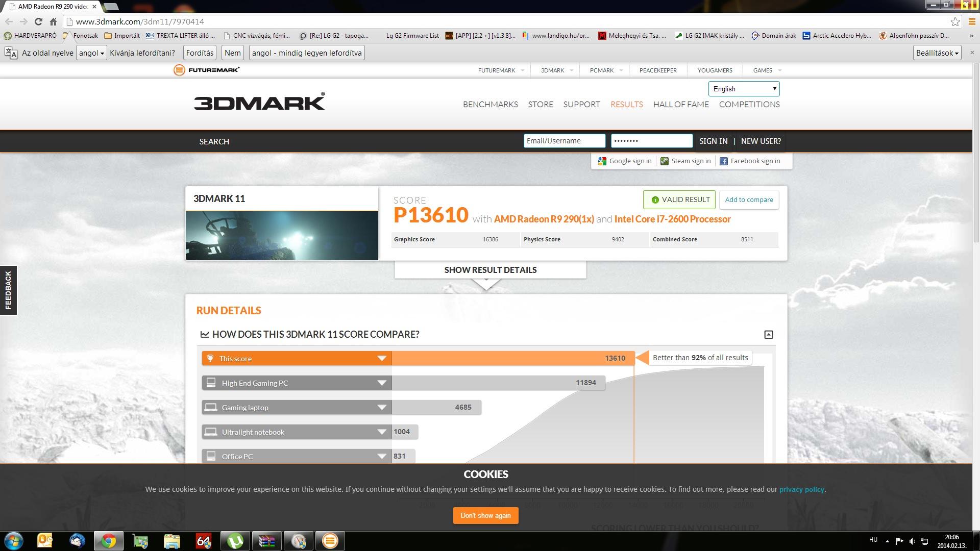Click Email/Username input field
The image size is (980, 551).
coord(565,141)
